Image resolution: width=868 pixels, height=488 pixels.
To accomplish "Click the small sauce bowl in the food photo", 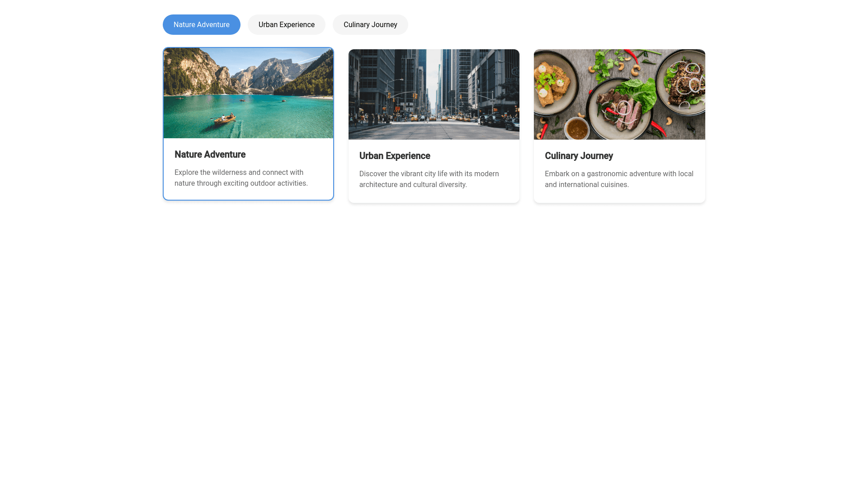I will (x=577, y=129).
